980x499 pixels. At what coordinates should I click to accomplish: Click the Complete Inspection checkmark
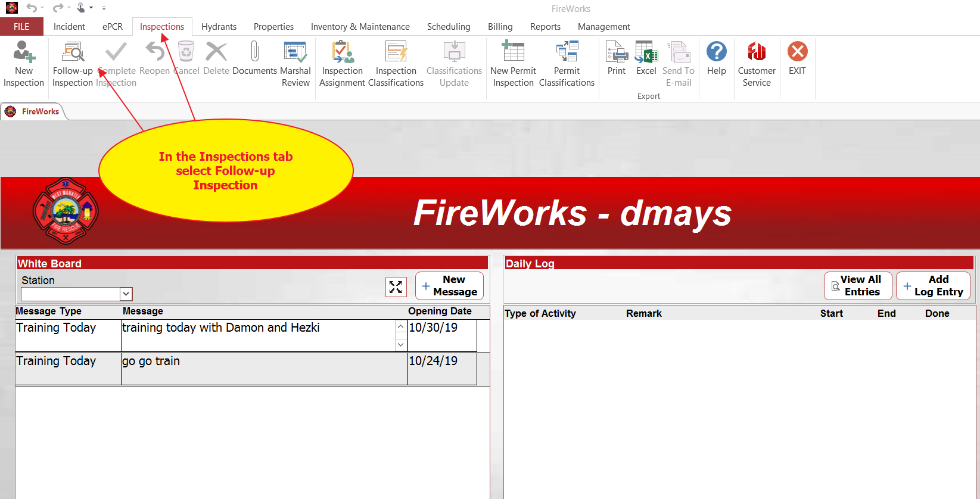click(116, 52)
